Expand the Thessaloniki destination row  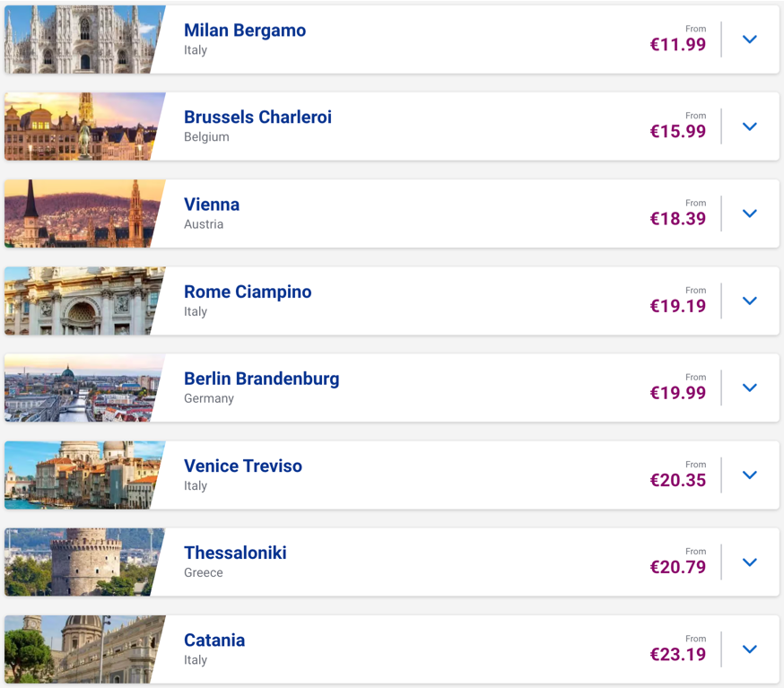click(750, 562)
